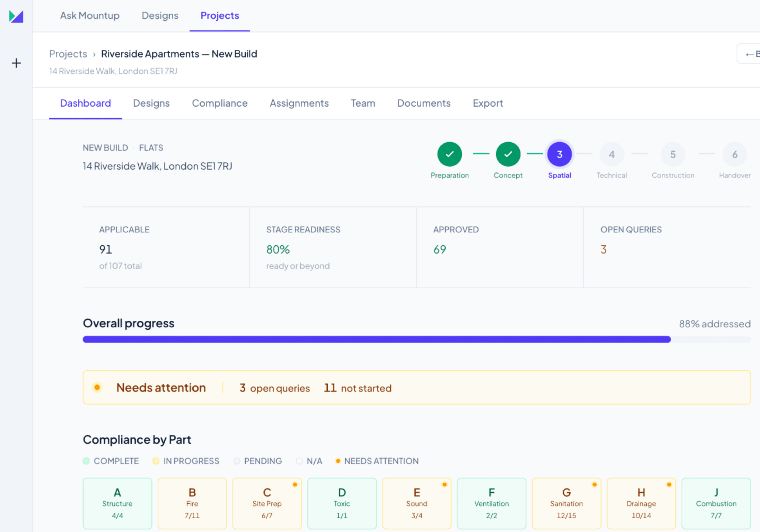Open the top Designs navigation tab
The width and height of the screenshot is (760, 532).
pos(160,16)
